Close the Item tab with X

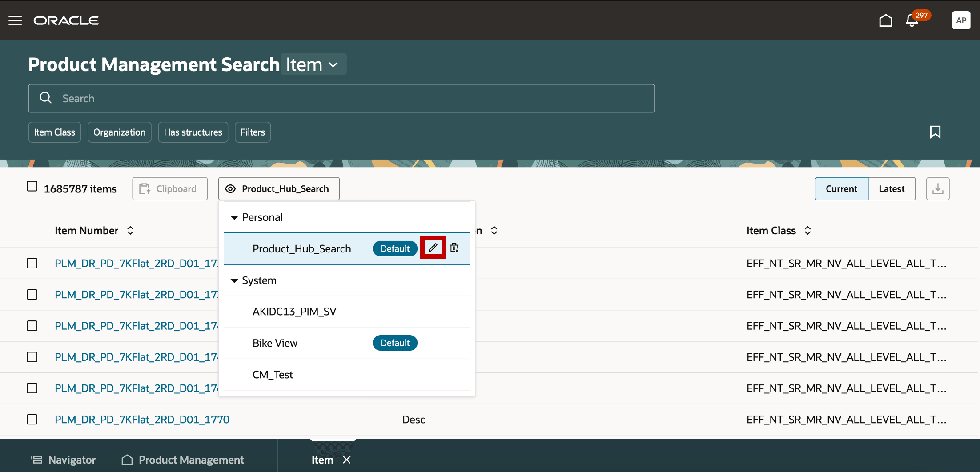point(347,460)
